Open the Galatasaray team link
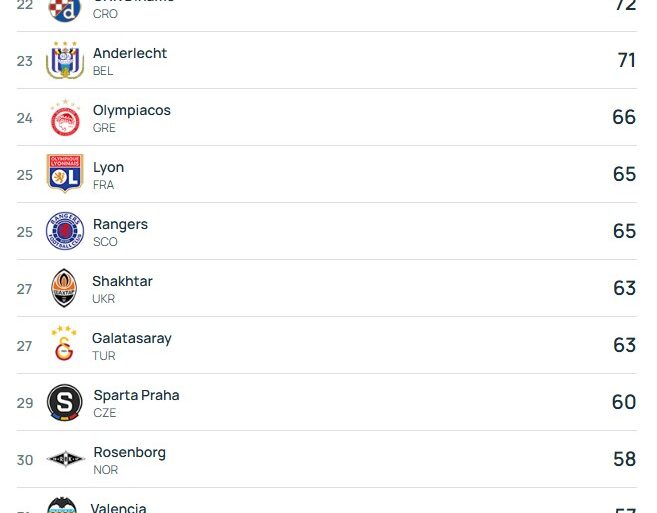The image size is (657, 513). (132, 338)
